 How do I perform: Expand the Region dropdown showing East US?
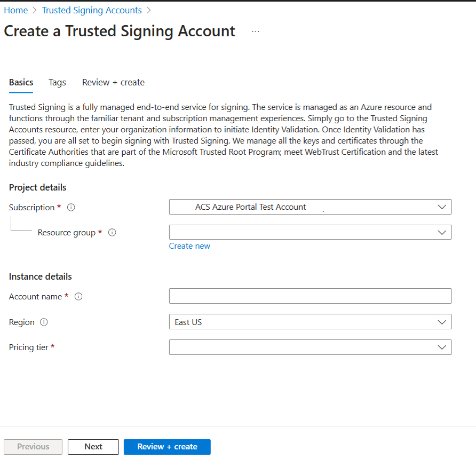310,322
